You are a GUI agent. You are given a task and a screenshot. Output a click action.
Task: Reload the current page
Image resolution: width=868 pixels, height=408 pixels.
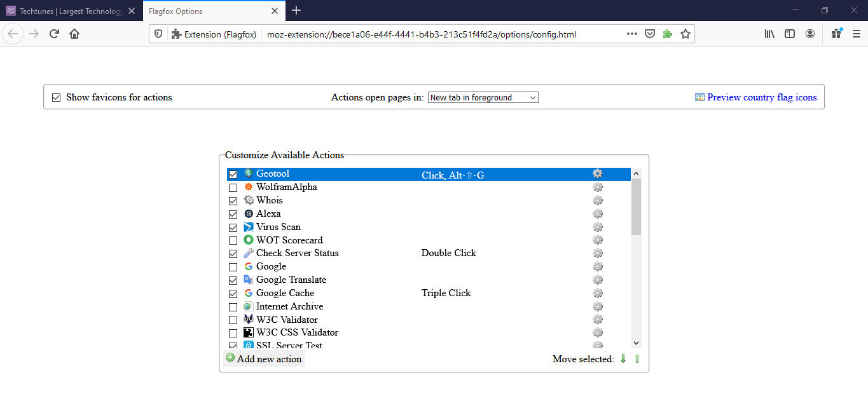54,34
